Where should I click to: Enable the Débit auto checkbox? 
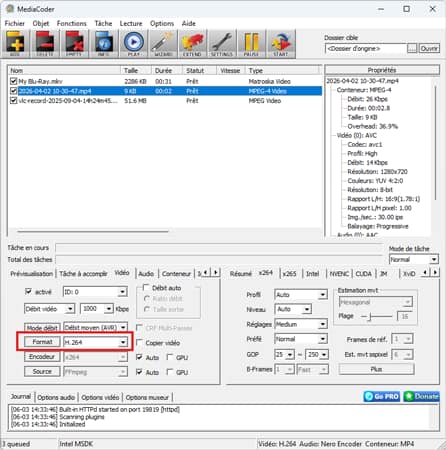146,287
